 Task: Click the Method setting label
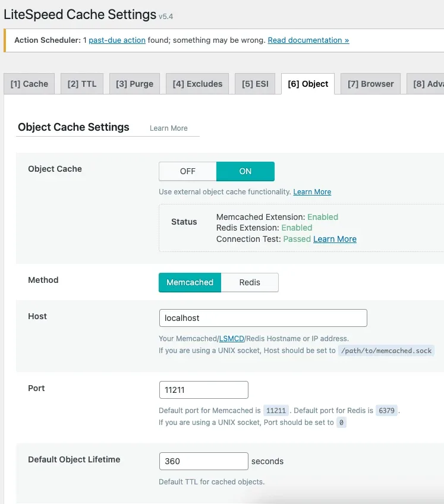coord(43,280)
